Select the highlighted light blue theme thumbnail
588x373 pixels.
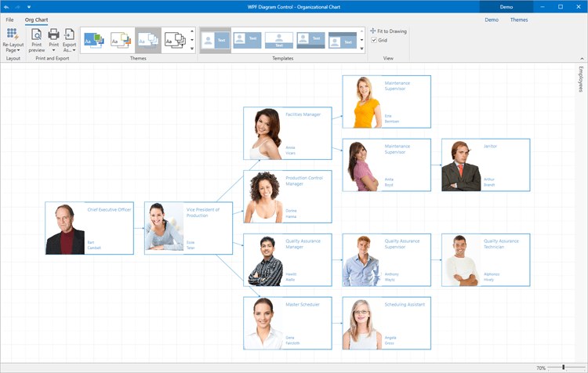(x=148, y=40)
